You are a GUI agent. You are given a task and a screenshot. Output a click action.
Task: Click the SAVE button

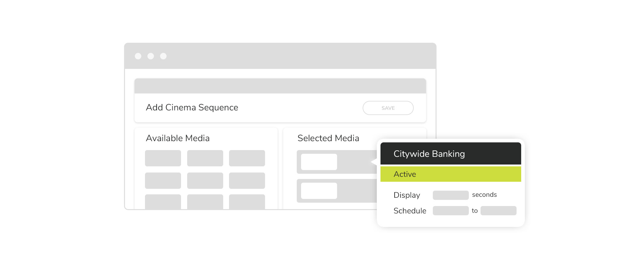point(388,108)
